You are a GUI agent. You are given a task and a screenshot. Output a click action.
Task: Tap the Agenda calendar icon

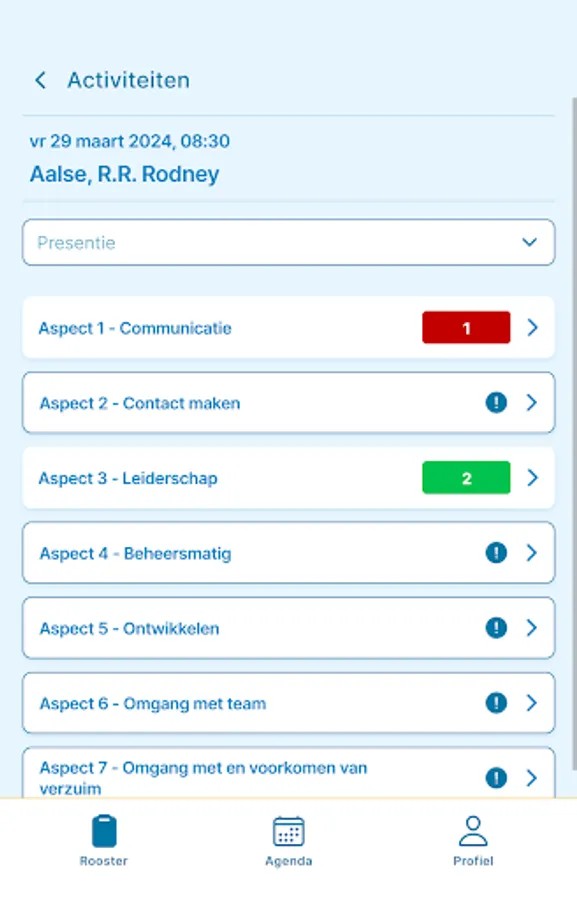click(x=288, y=832)
